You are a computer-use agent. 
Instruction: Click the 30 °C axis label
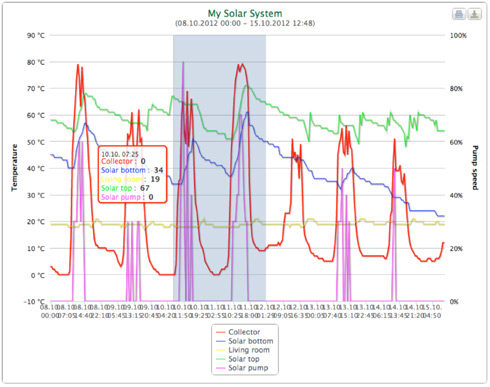click(x=36, y=195)
